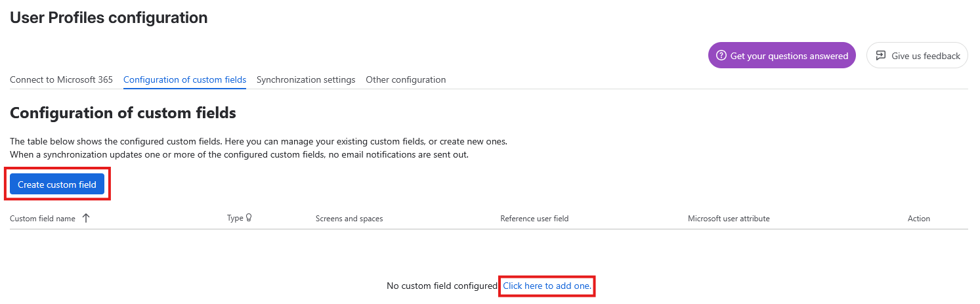Click the User Profiles configuration page title

pyautogui.click(x=109, y=18)
